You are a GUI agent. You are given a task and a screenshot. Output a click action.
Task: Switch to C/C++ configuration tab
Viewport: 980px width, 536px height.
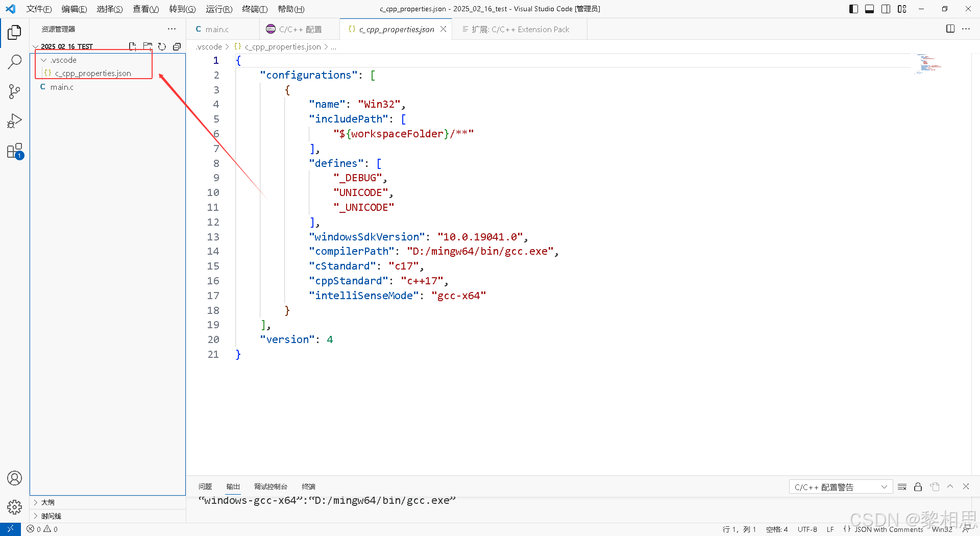[300, 29]
